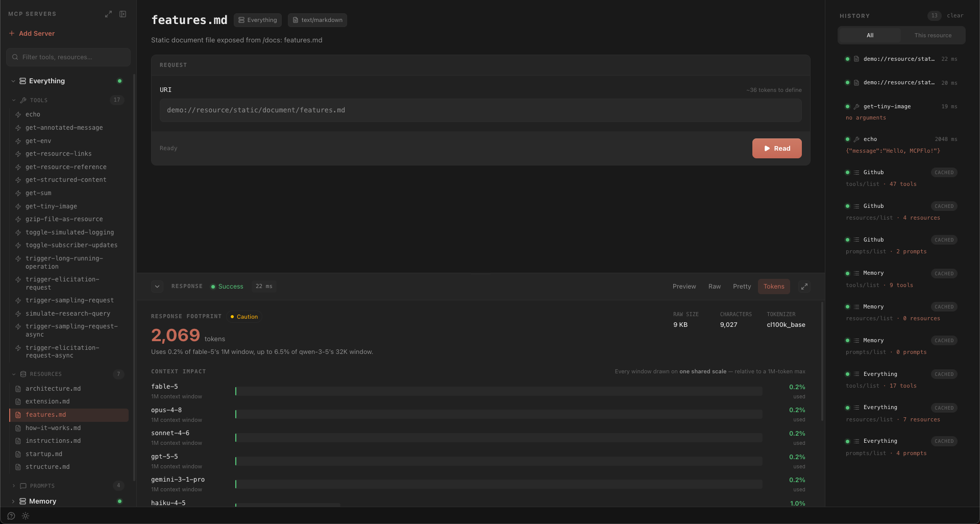Image resolution: width=980 pixels, height=524 pixels.
Task: Switch to Preview response view
Action: (684, 287)
